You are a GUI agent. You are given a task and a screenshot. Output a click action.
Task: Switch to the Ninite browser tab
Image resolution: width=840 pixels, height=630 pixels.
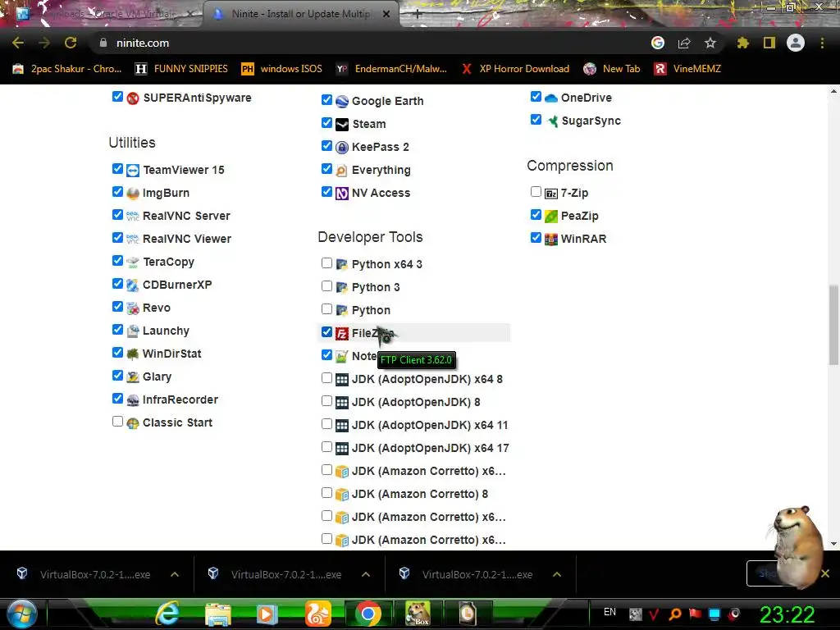(300, 14)
